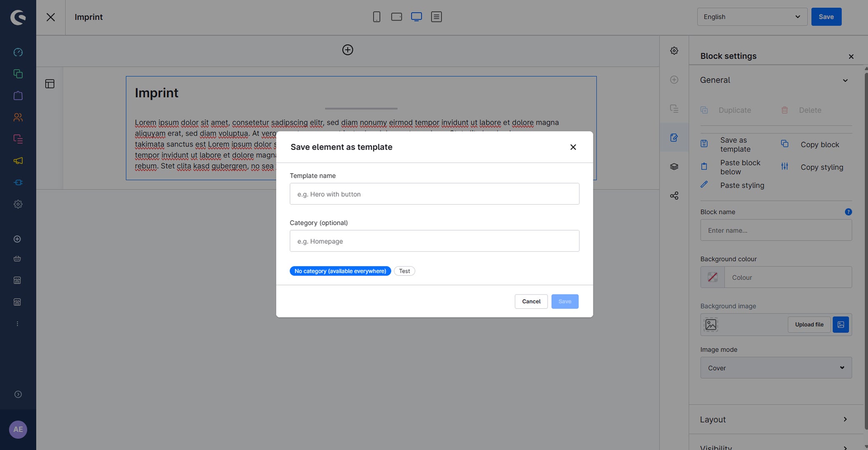Image resolution: width=868 pixels, height=450 pixels.
Task: Click the Upload file button
Action: 809,325
